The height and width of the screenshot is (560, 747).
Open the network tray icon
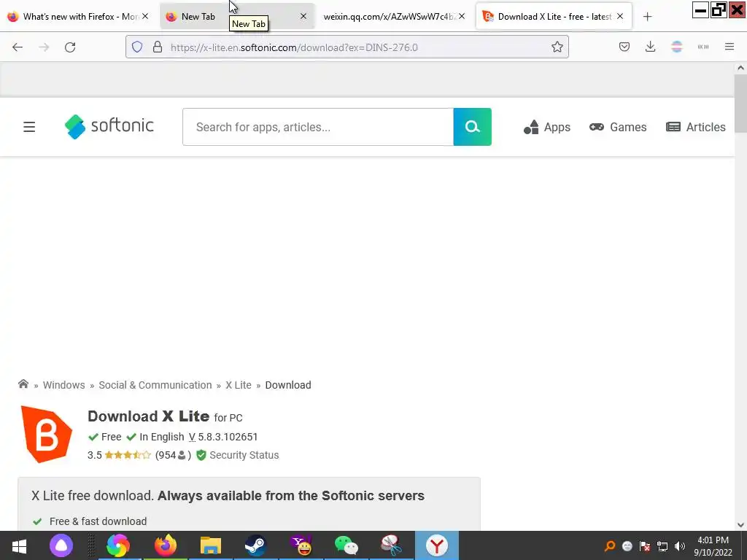[x=662, y=546]
